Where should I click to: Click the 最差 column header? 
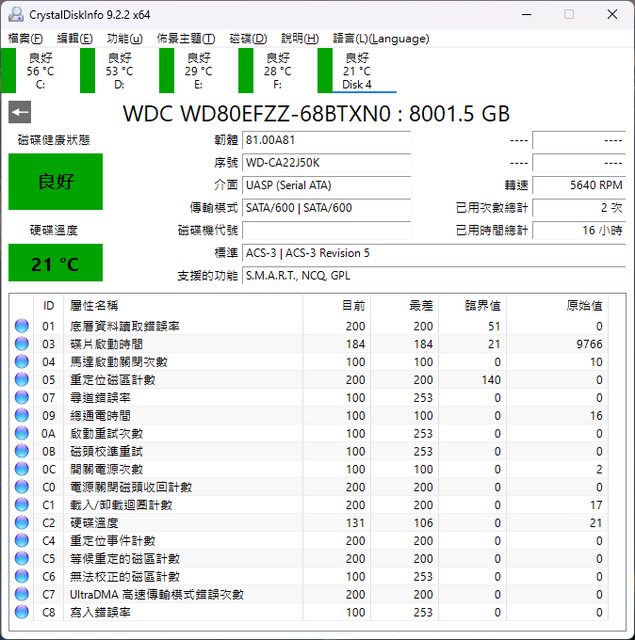point(404,305)
